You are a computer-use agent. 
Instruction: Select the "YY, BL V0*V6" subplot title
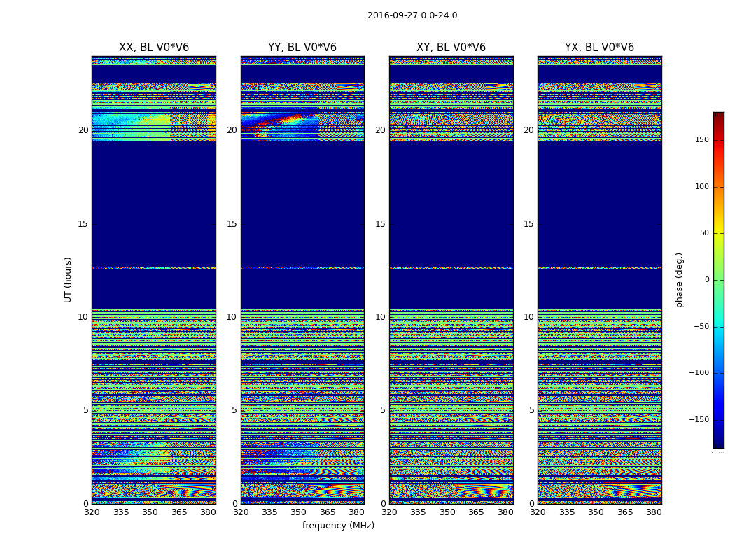(302, 48)
